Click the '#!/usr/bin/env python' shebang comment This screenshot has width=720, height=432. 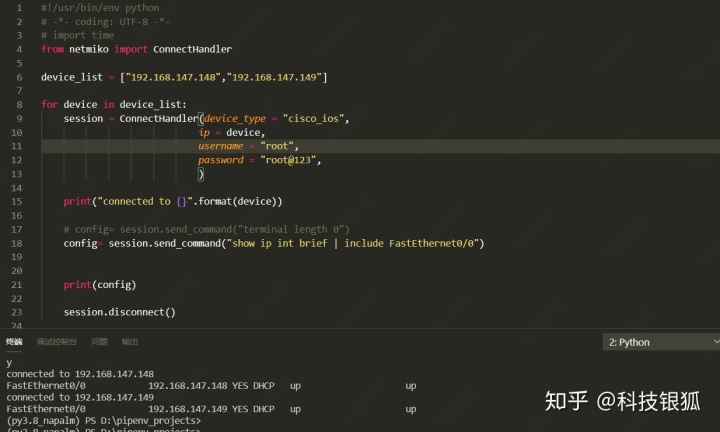(x=100, y=8)
